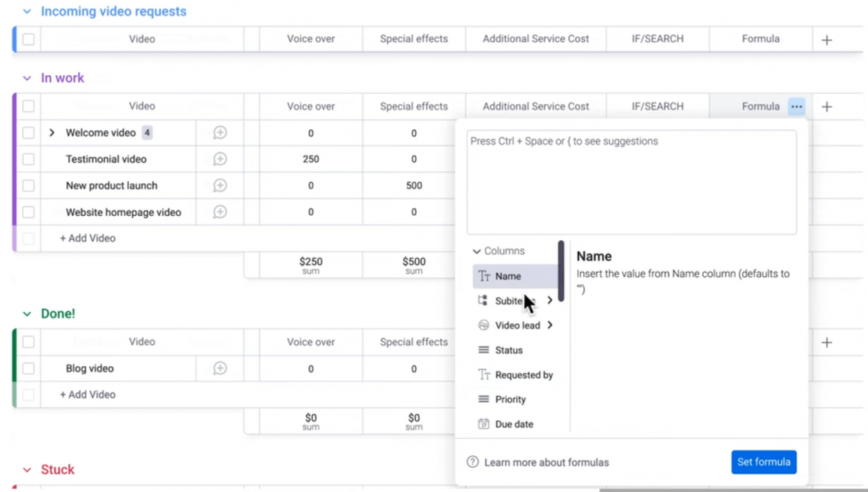The image size is (868, 492).
Task: Click the plus icon to add a column
Action: [827, 106]
